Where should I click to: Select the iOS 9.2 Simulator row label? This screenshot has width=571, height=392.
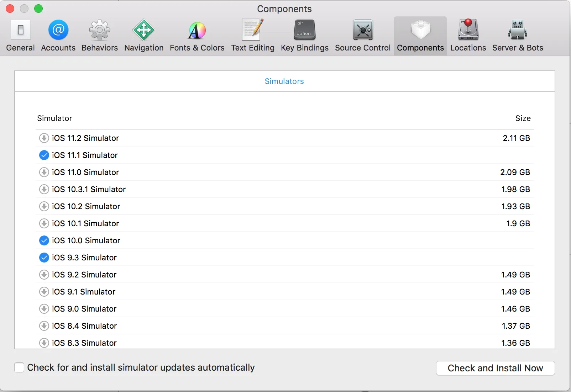click(84, 275)
